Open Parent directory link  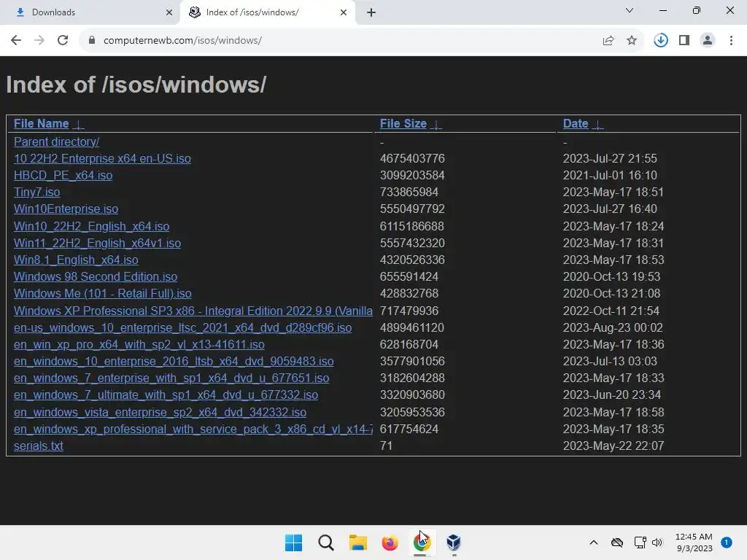(56, 142)
